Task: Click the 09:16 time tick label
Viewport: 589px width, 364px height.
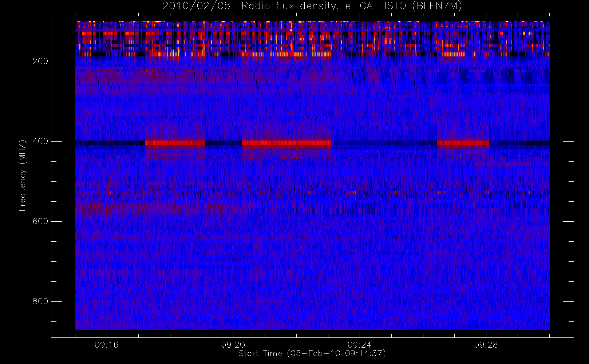Action: coord(107,345)
